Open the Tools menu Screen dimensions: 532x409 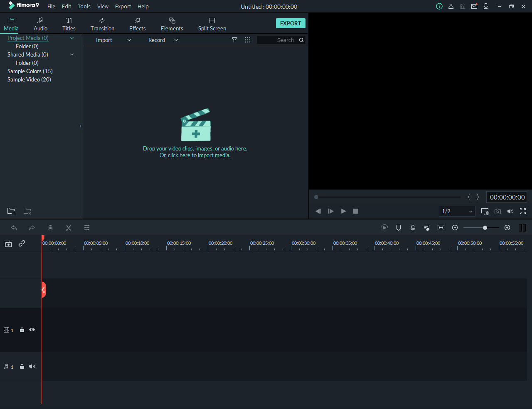tap(84, 6)
